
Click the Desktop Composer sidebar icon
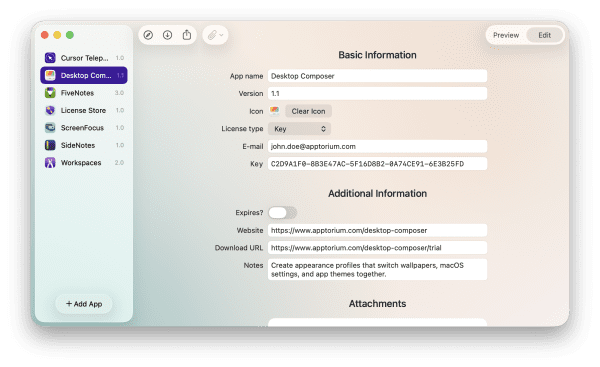(50, 75)
